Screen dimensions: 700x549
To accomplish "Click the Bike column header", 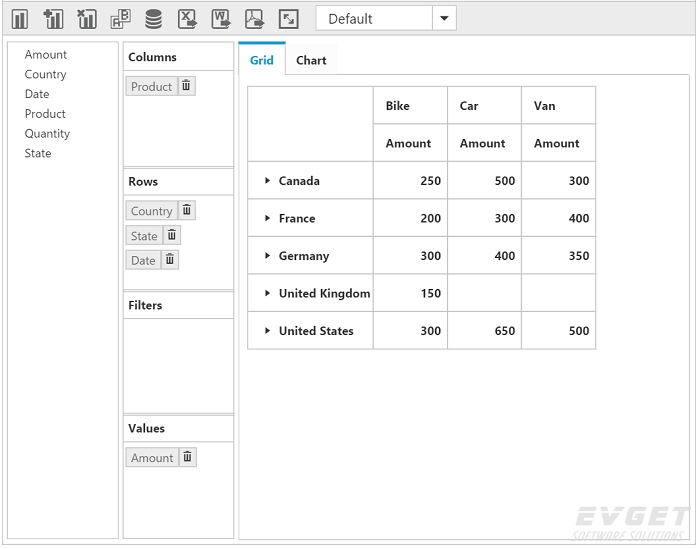I will tap(410, 105).
